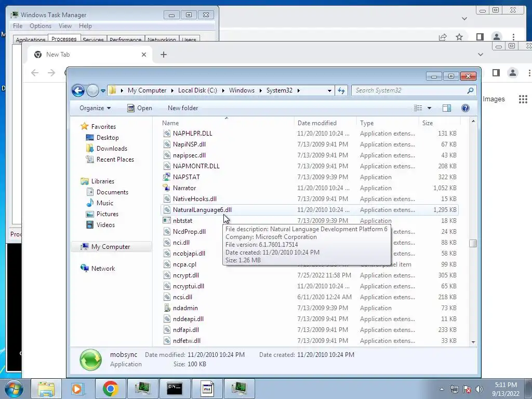Change the view with the view icon
This screenshot has width=532, height=399.
tap(418, 108)
